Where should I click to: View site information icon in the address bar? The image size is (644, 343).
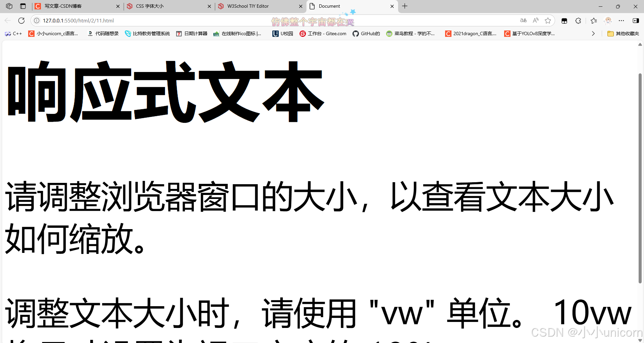click(x=37, y=20)
